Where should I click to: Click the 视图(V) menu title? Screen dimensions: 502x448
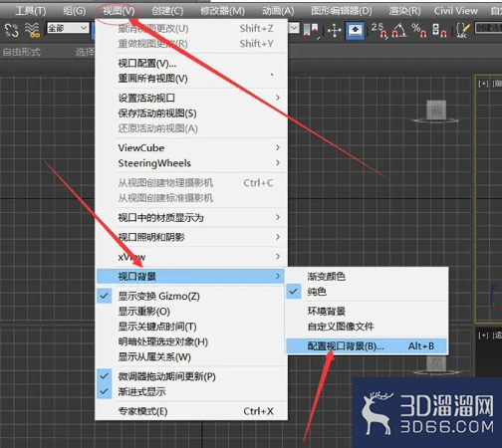(119, 11)
